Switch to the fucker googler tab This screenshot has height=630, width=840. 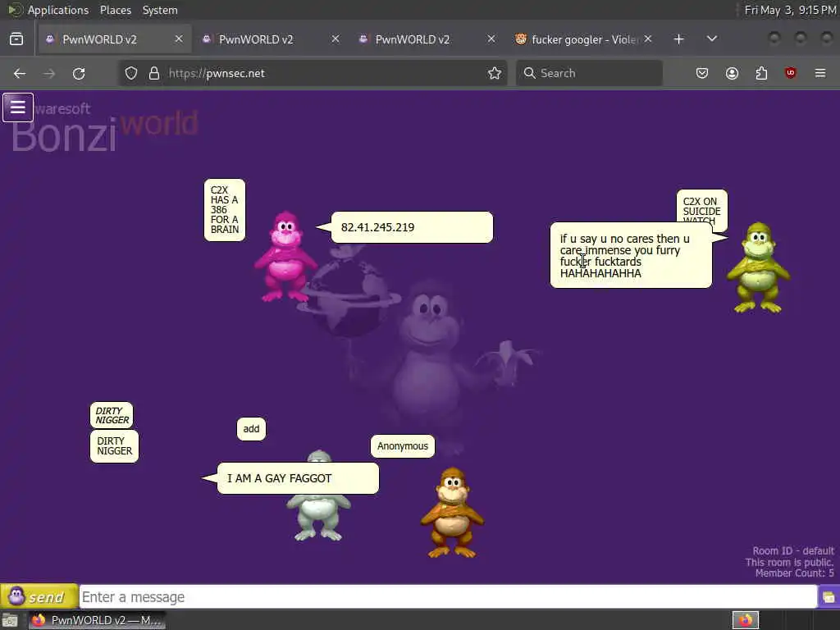[584, 39]
